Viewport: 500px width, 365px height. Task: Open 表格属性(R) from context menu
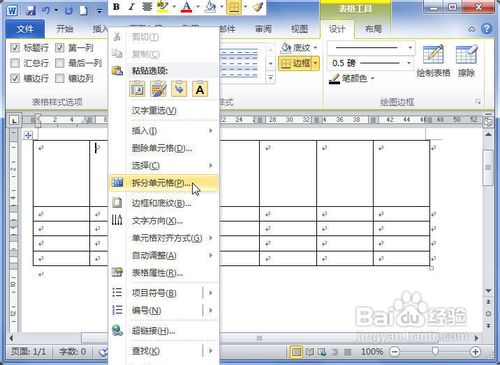tap(164, 273)
